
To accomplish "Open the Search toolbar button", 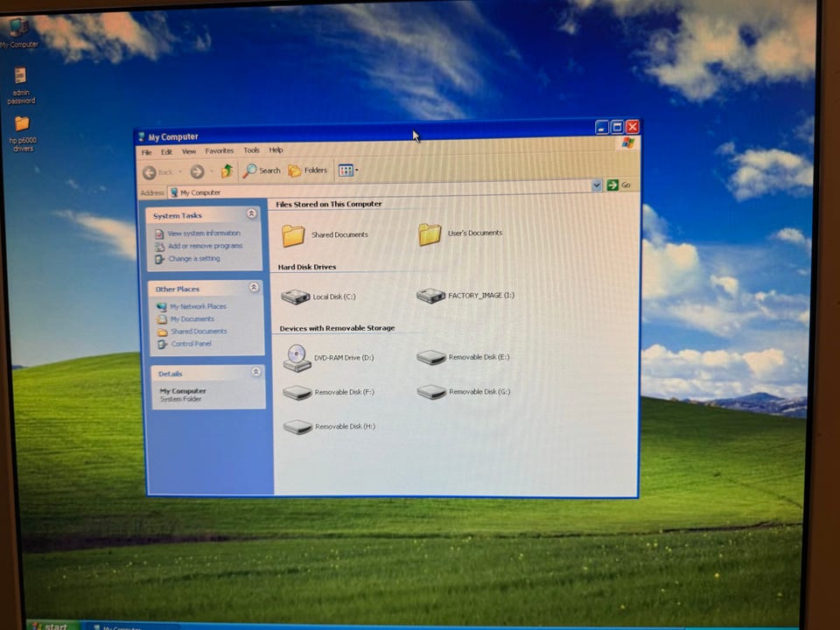I will (x=262, y=171).
